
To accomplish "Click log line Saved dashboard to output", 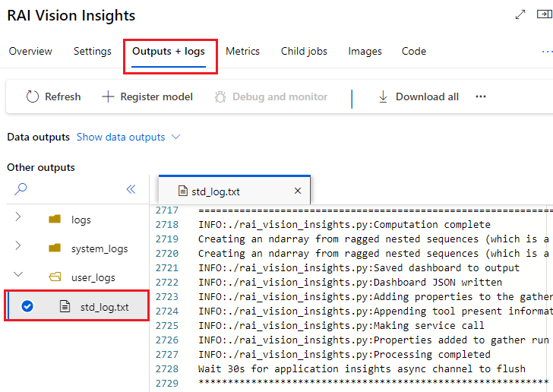I will pyautogui.click(x=359, y=268).
